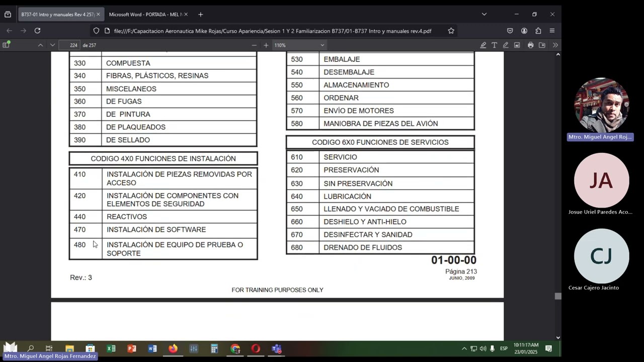Open Firefox account icon
The width and height of the screenshot is (644, 362).
point(524,31)
